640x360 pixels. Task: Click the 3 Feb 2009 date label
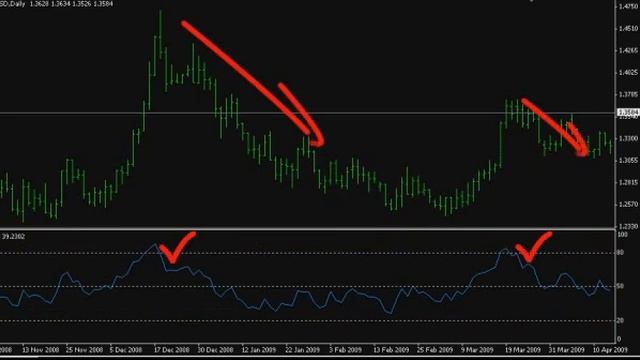click(x=346, y=350)
